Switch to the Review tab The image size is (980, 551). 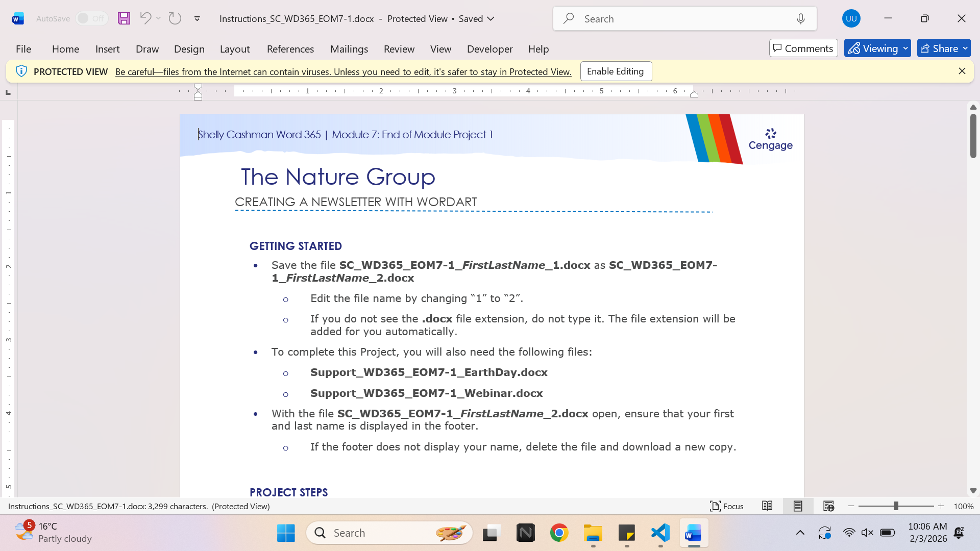pyautogui.click(x=399, y=49)
